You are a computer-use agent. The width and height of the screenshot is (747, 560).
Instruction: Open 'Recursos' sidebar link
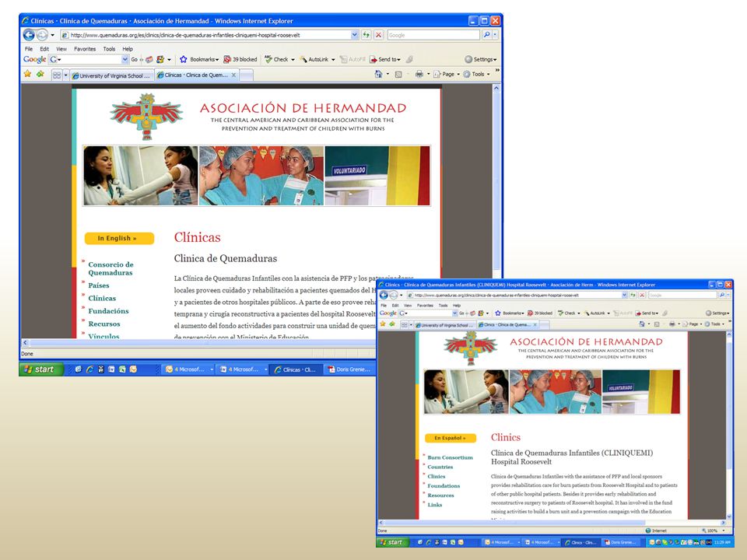point(103,324)
